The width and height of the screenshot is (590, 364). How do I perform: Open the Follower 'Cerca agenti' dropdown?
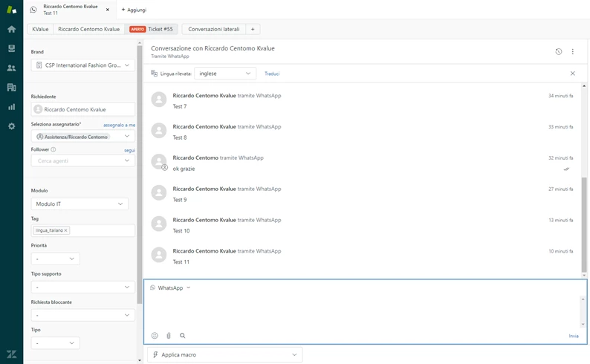pos(83,160)
